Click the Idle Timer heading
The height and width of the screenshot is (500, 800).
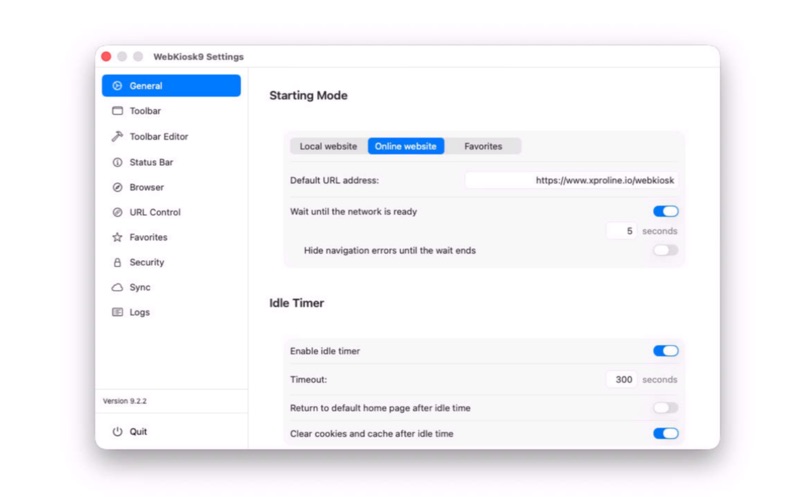[x=296, y=303]
